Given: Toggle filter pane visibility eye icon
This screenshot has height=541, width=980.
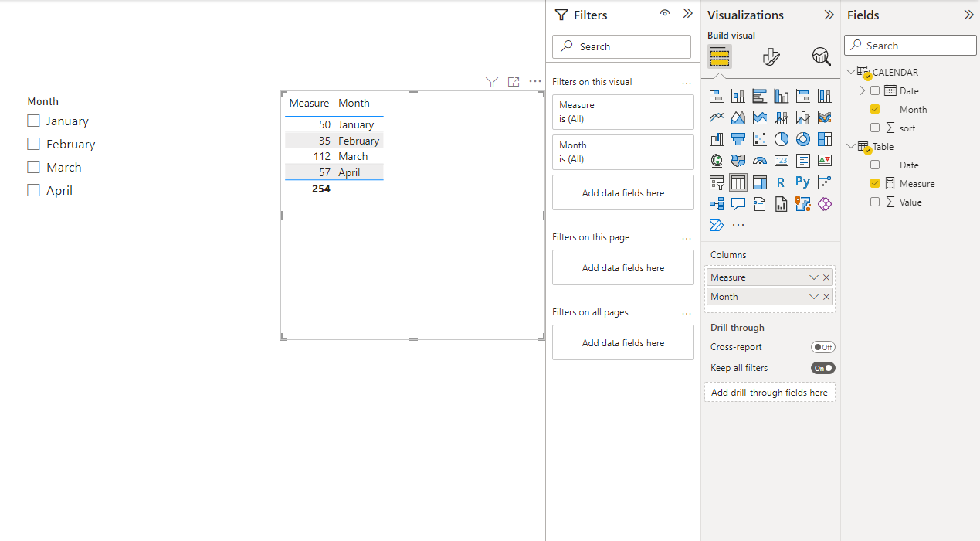Looking at the screenshot, I should (665, 14).
